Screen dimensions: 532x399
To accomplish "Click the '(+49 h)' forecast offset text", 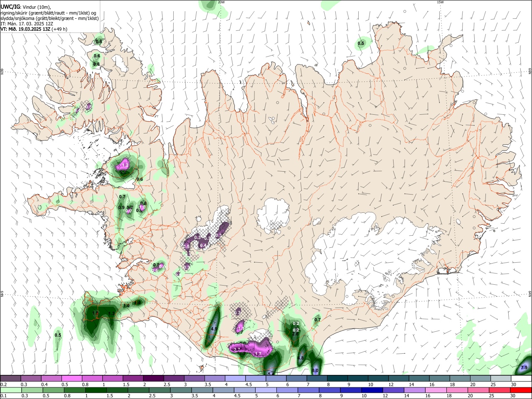I will click(x=59, y=29).
